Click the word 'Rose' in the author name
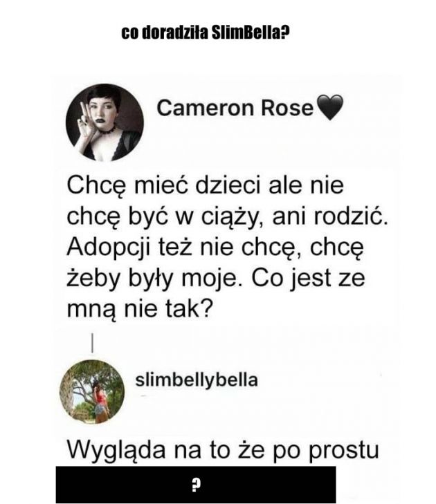This screenshot has height=504, width=436. (x=287, y=108)
